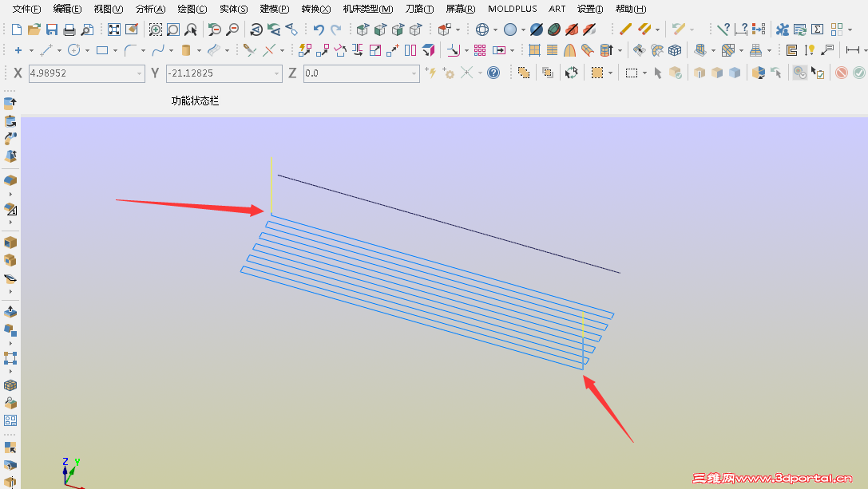This screenshot has height=489, width=868.
Task: Print with the printer icon
Action: (x=69, y=30)
